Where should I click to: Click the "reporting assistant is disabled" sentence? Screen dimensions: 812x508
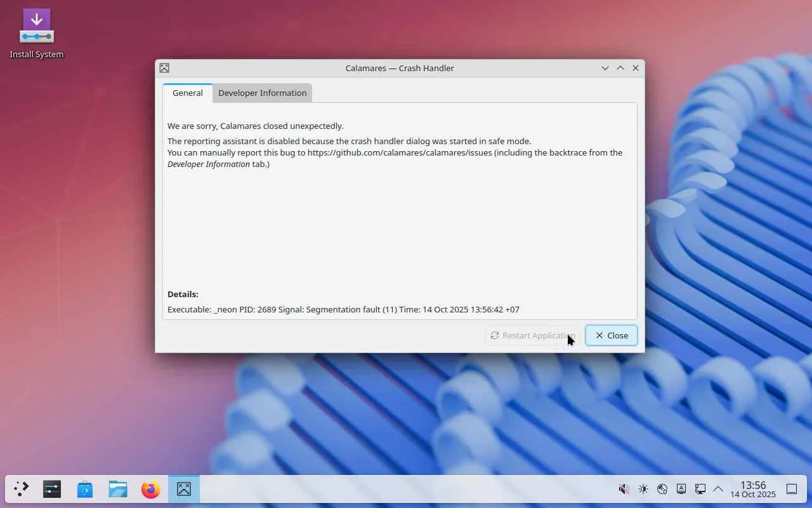(x=349, y=141)
